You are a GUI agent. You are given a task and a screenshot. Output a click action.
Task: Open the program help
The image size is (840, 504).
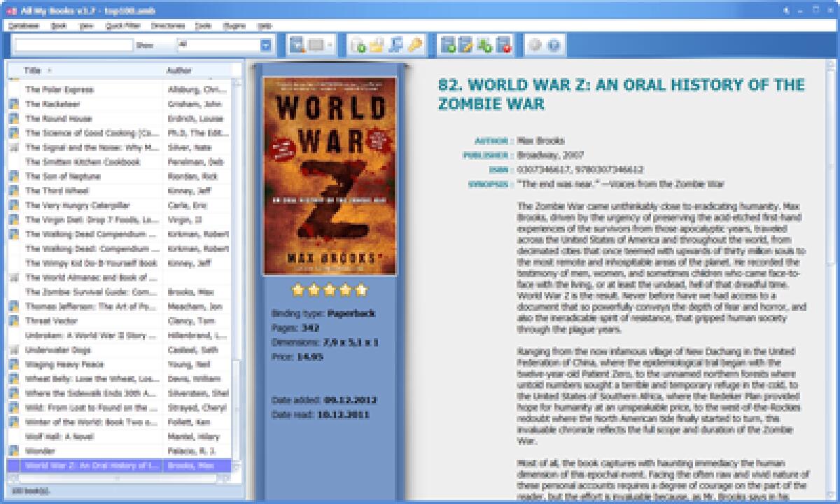553,44
